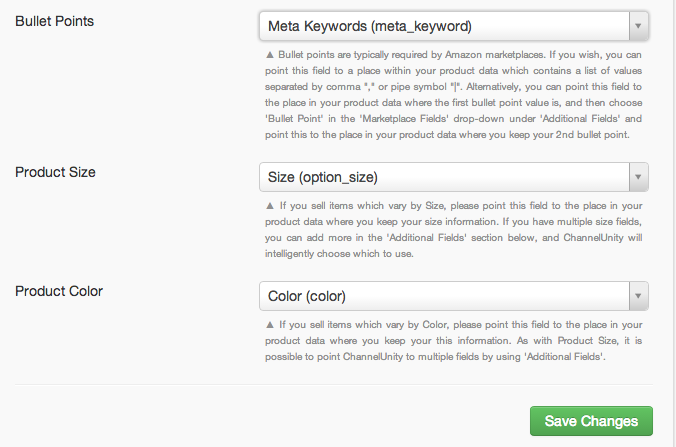The image size is (676, 447).
Task: Open the Bullet Points dropdown arrow
Action: tap(638, 26)
